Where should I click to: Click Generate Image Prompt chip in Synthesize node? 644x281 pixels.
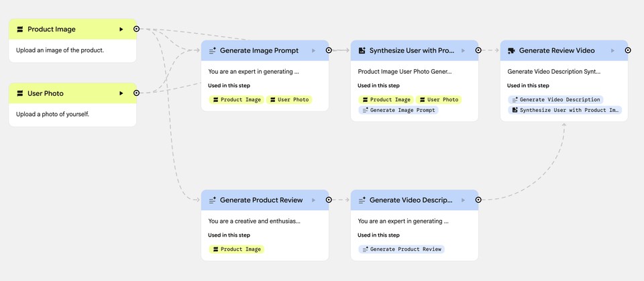point(398,110)
